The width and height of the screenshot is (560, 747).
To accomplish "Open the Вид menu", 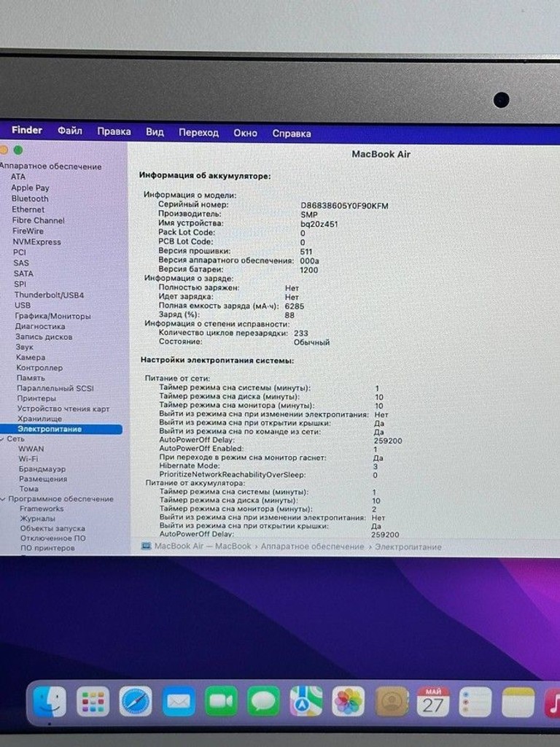I will pyautogui.click(x=155, y=132).
